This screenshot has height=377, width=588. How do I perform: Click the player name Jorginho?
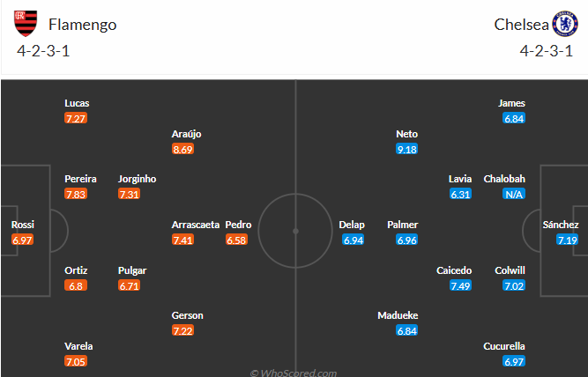[x=137, y=179]
